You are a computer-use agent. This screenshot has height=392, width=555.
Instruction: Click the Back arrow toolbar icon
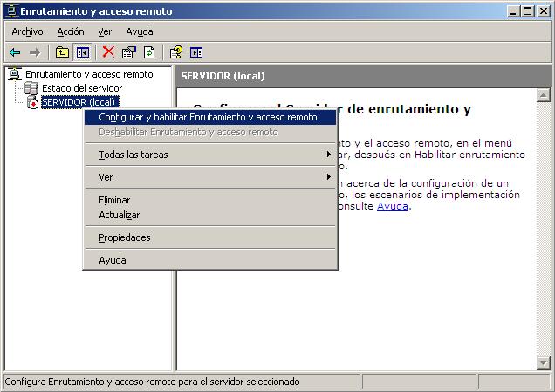pos(15,52)
